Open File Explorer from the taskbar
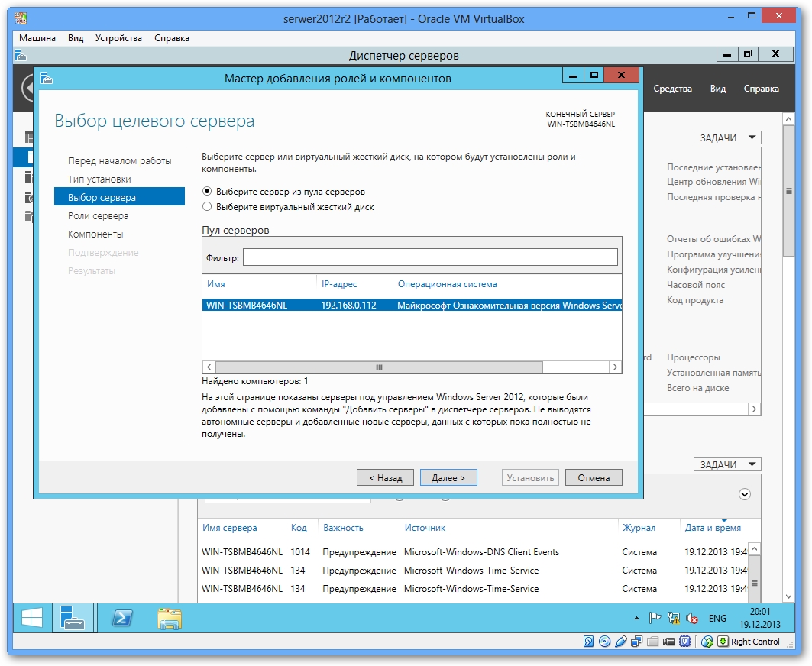Image resolution: width=812 pixels, height=666 pixels. [170, 619]
